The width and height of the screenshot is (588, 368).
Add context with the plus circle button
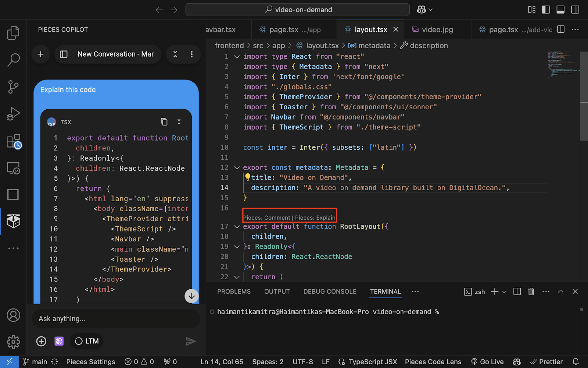(41, 341)
